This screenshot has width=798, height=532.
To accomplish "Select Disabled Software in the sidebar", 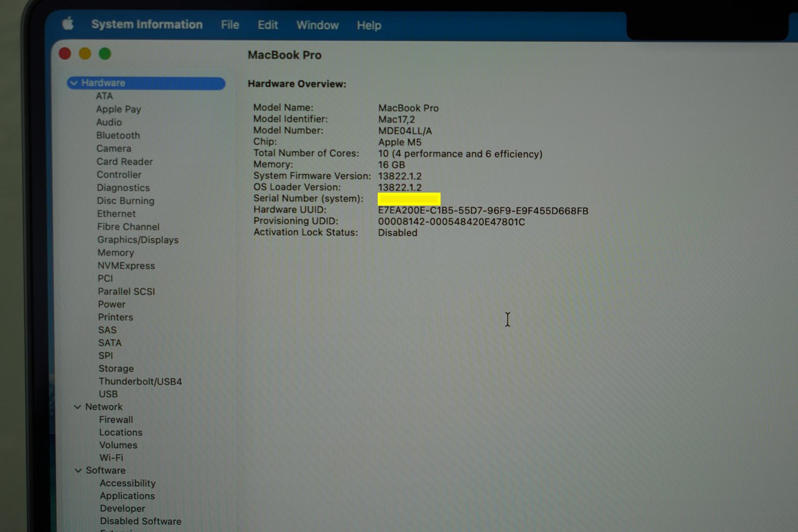I will [141, 521].
